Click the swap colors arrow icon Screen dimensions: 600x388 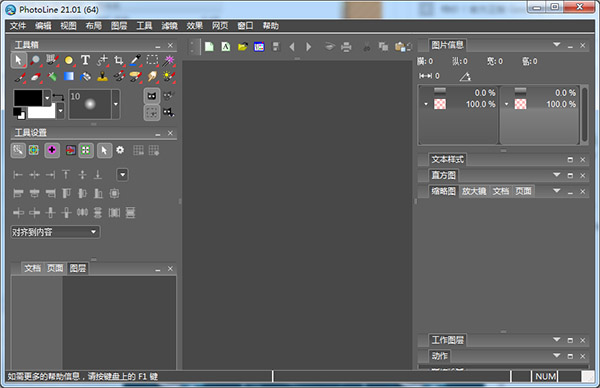tap(58, 96)
